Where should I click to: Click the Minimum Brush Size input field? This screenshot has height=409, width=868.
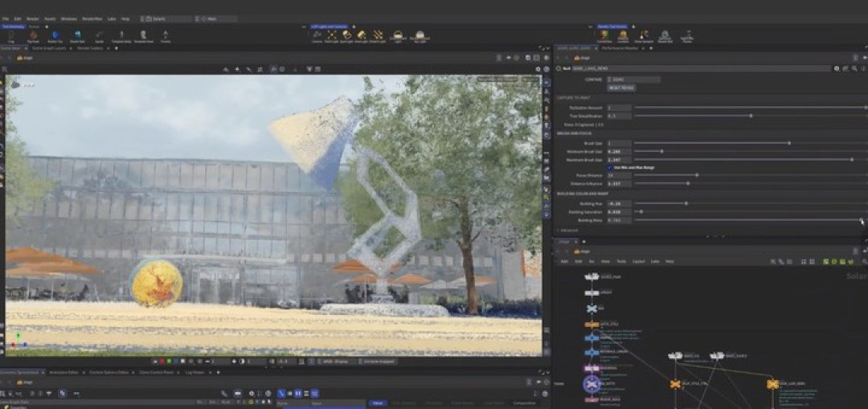(x=619, y=151)
